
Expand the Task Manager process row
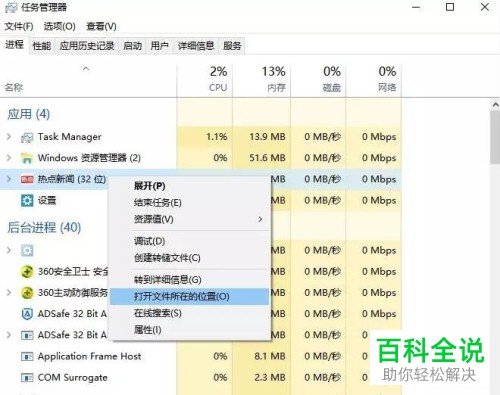point(9,137)
